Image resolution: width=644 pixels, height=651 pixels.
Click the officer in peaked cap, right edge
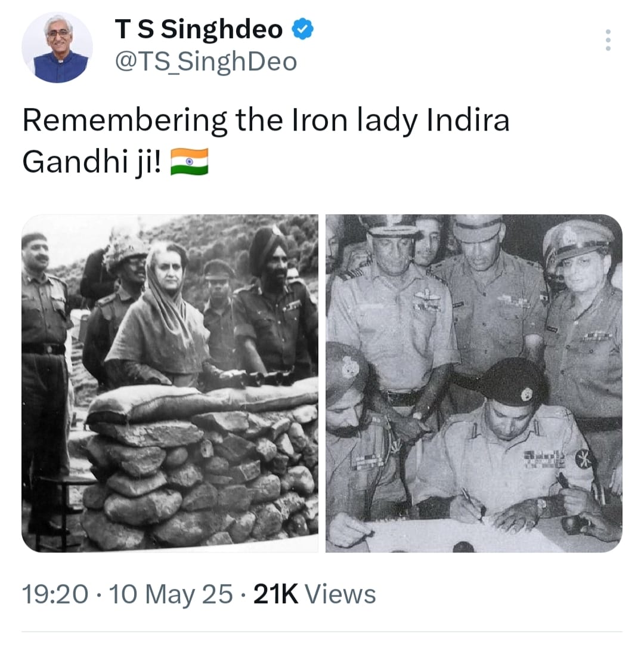(583, 324)
